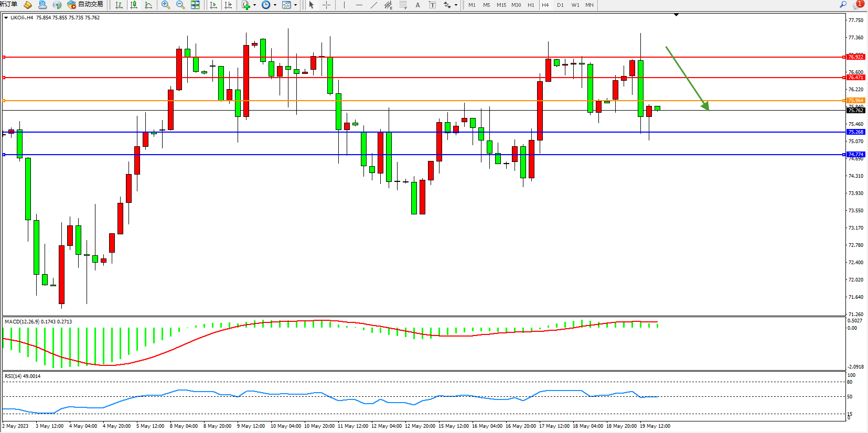Viewport: 868px width, 433px height.
Task: Toggle chart auto scroll
Action: (213, 5)
